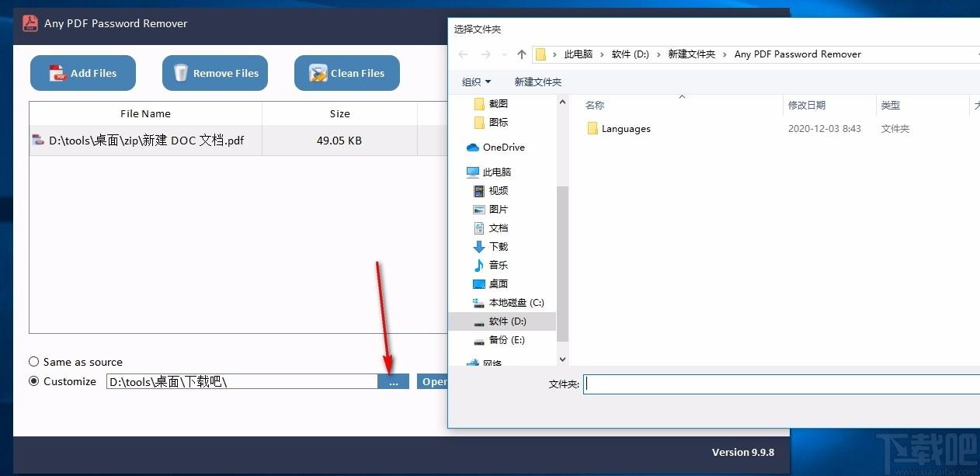The height and width of the screenshot is (476, 980).
Task: Open 音乐 in navigation tree
Action: click(x=499, y=265)
